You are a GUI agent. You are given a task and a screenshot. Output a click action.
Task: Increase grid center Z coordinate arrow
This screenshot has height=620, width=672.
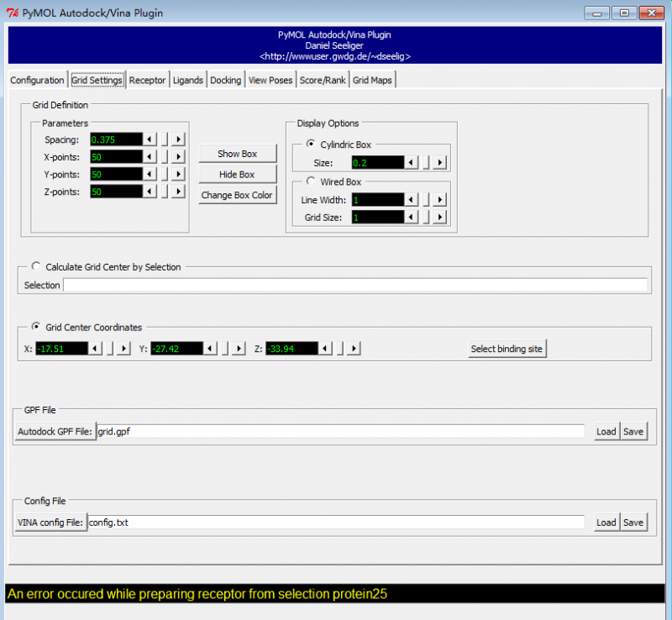coord(354,349)
